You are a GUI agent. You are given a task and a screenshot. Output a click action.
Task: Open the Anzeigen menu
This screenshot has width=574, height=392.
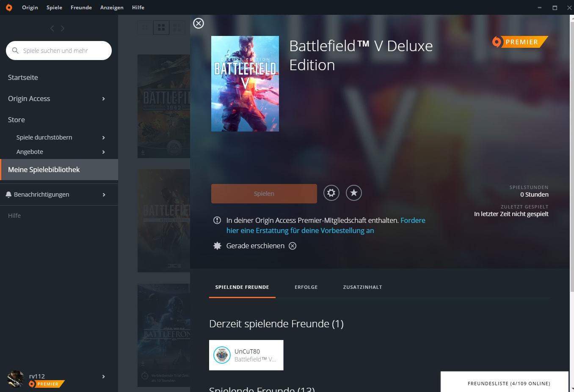coord(112,8)
